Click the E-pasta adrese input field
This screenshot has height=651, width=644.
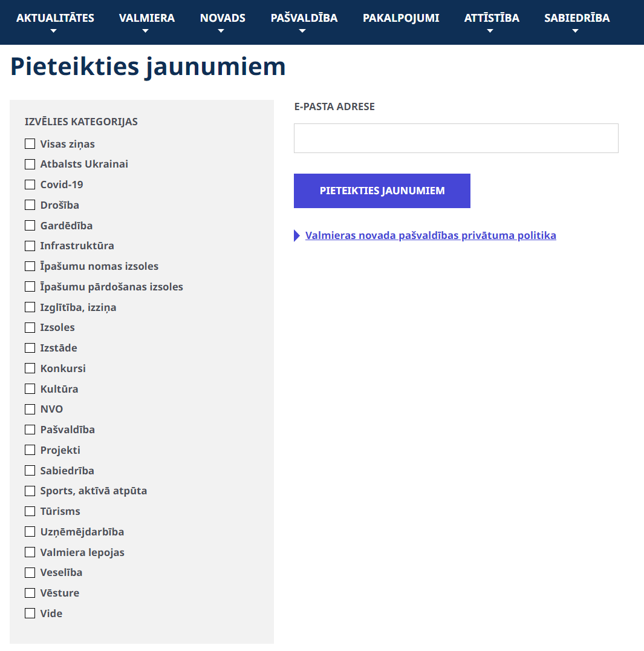(456, 139)
